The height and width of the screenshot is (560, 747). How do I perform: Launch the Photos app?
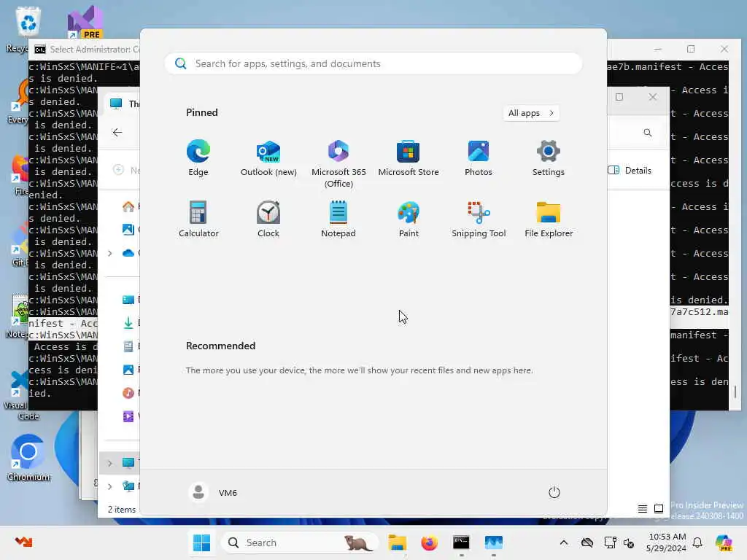pos(479,158)
